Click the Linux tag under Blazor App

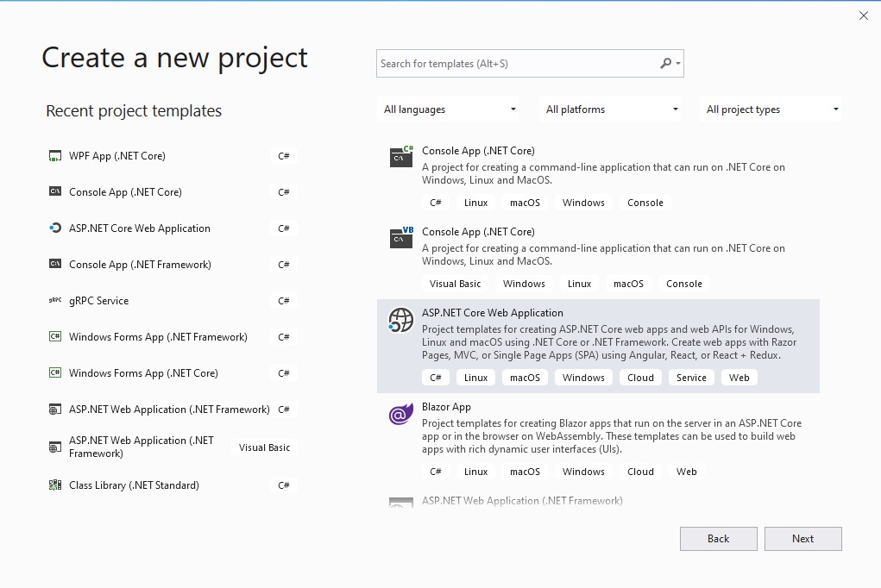tap(475, 472)
